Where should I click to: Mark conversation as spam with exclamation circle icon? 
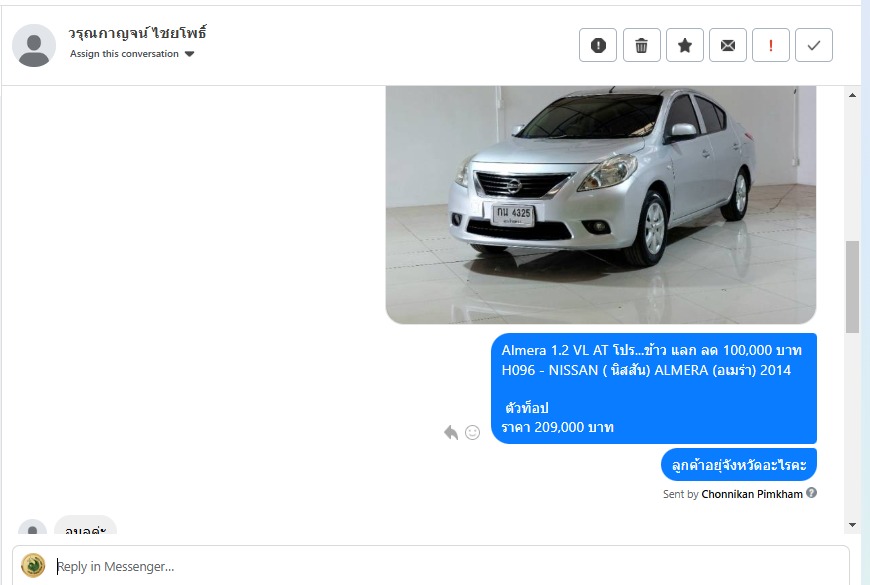[598, 45]
